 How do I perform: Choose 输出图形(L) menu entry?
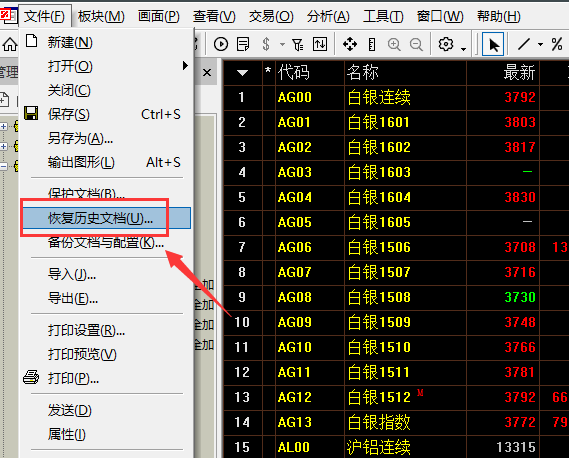(106, 162)
